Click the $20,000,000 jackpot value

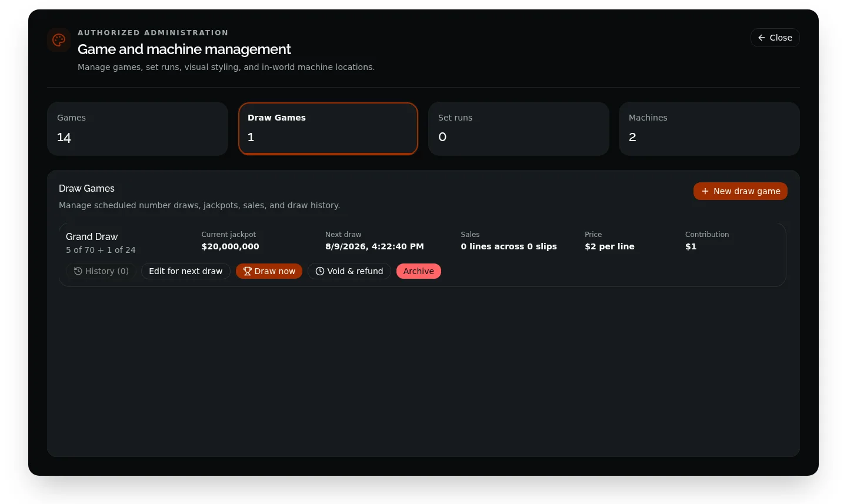230,246
